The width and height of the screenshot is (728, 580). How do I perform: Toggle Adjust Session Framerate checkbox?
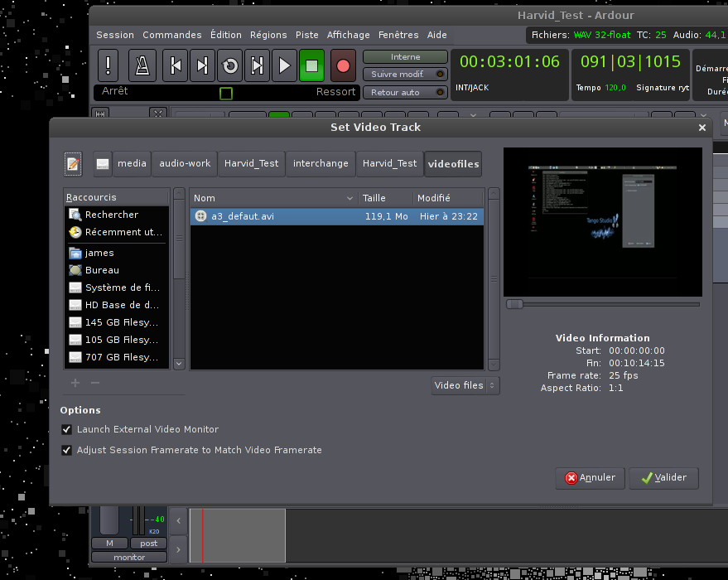click(66, 450)
